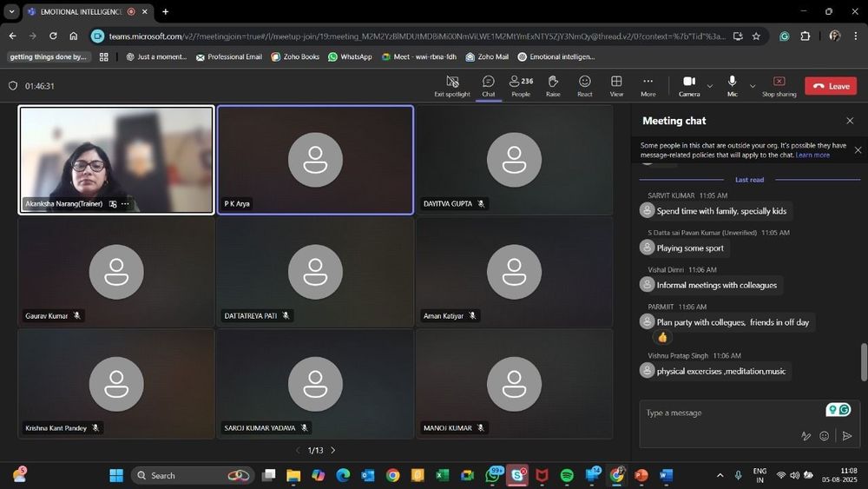Click the red Leave button
868x489 pixels.
(x=831, y=86)
